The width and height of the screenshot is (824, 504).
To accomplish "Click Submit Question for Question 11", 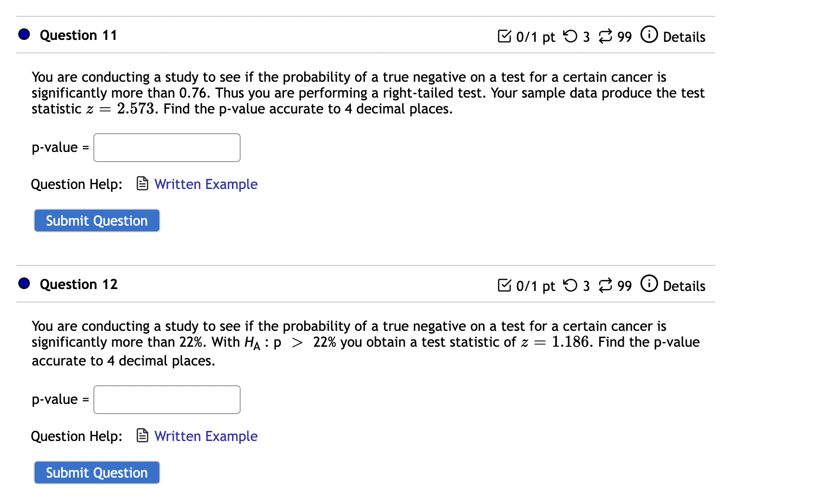I will [x=96, y=220].
